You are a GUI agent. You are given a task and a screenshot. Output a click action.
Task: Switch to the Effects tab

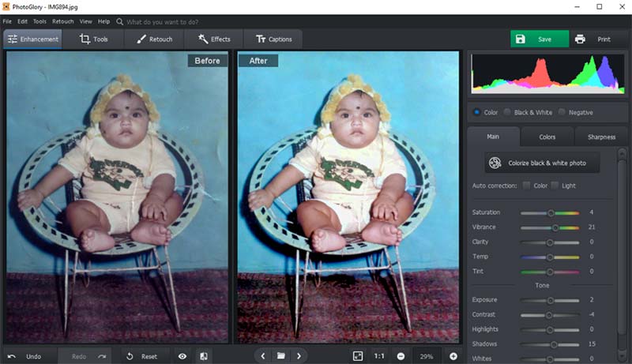click(213, 39)
